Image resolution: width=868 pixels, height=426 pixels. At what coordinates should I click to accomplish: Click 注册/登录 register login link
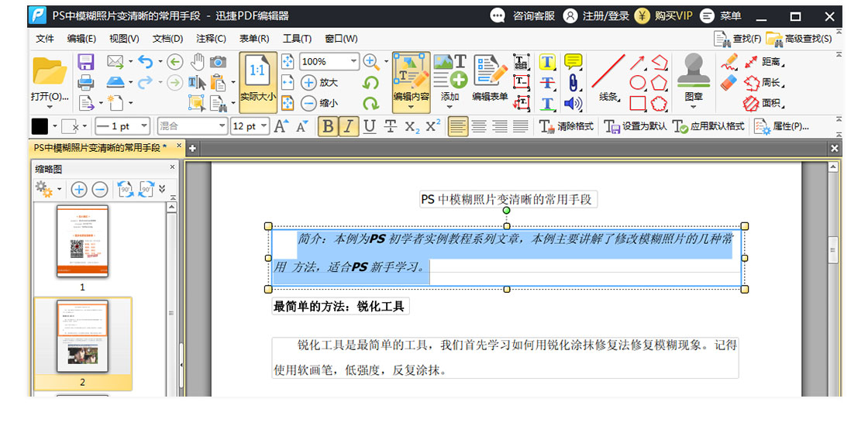[x=596, y=16]
